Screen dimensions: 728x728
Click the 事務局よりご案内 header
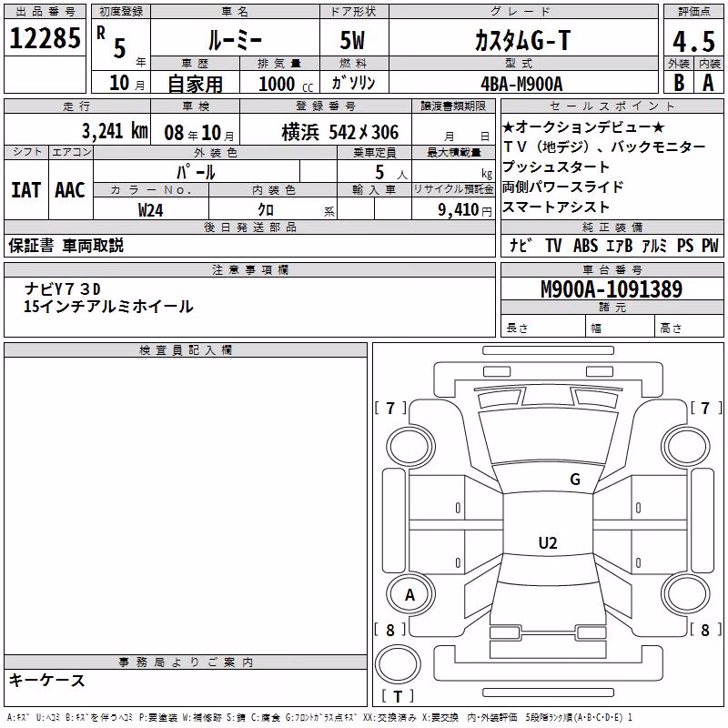pos(186,662)
